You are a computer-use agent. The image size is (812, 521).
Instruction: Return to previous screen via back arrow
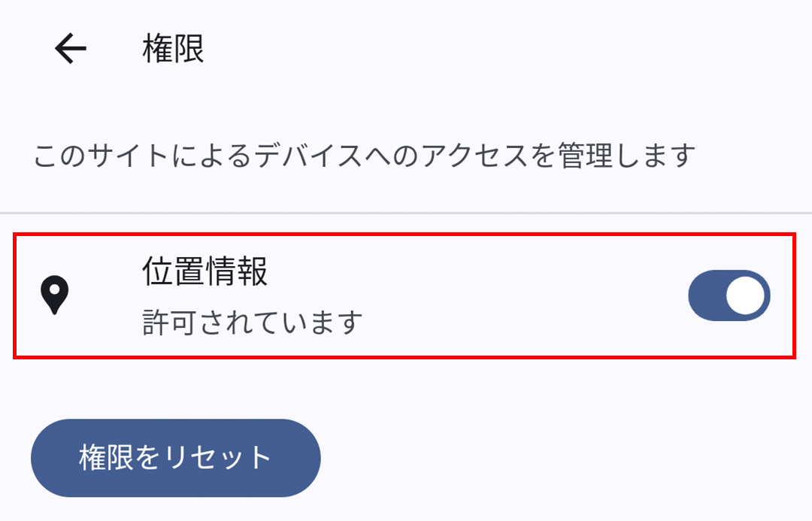click(71, 48)
